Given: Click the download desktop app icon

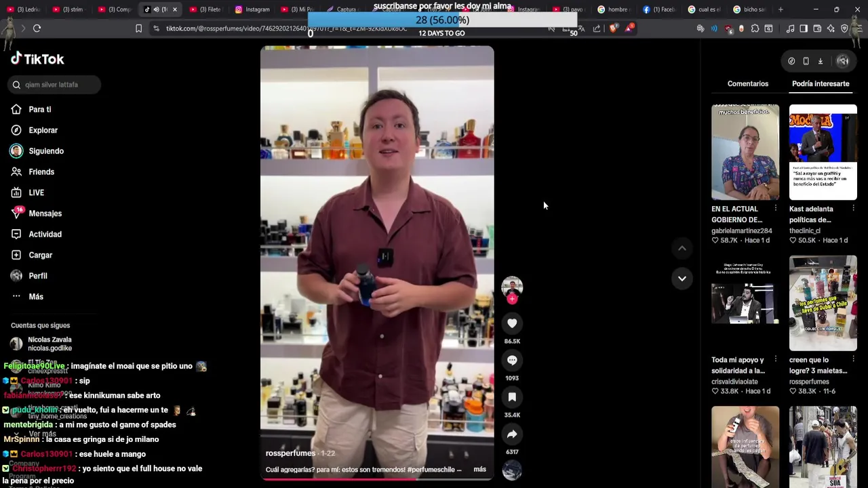Looking at the screenshot, I should click(x=820, y=61).
